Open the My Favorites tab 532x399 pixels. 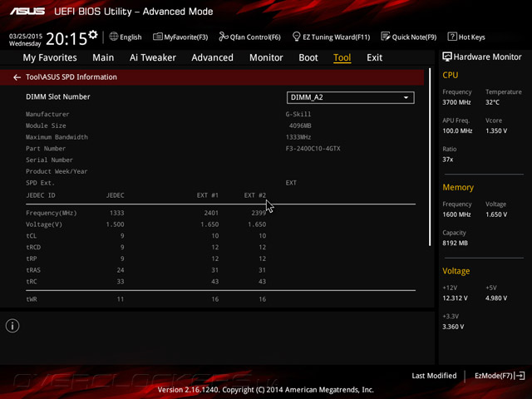pos(50,57)
